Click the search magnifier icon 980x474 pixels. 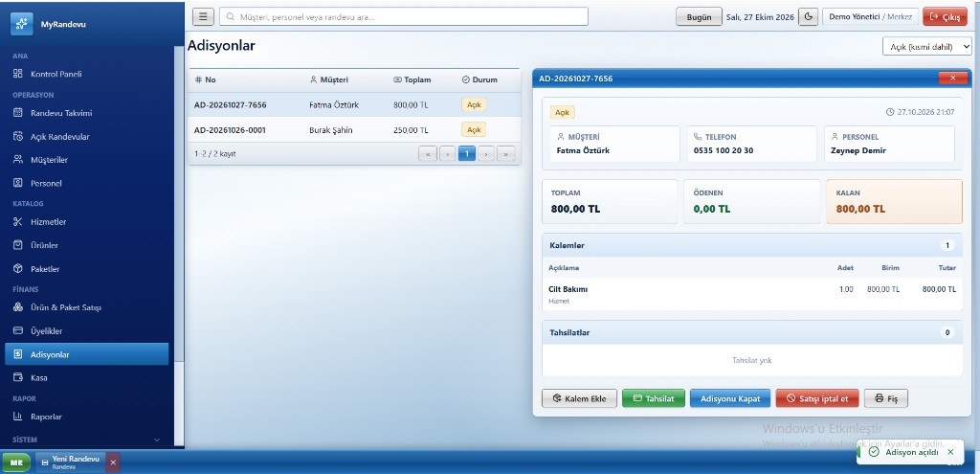[231, 17]
